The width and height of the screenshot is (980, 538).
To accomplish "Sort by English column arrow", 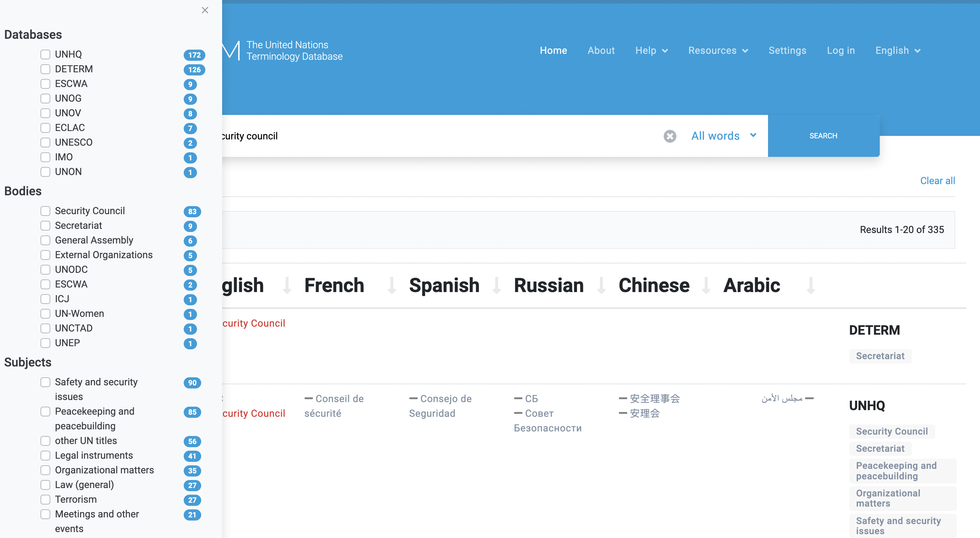I will tap(287, 285).
